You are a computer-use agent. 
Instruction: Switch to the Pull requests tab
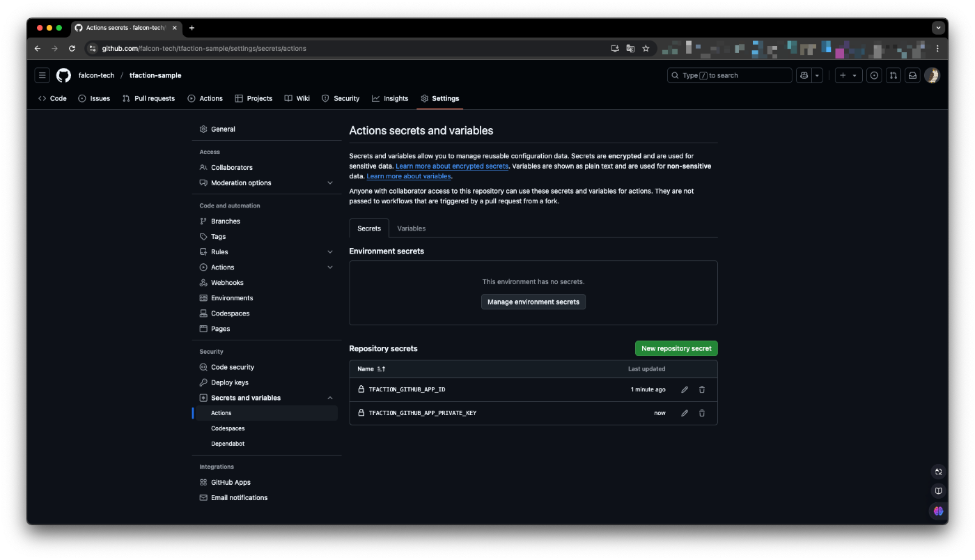coord(148,98)
